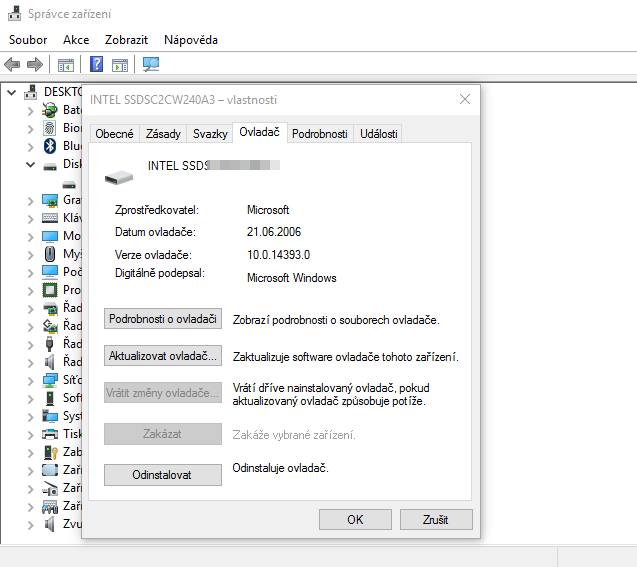Screen dimensions: 637x567
Task: Click the keyboard category icon
Action: [x=50, y=218]
